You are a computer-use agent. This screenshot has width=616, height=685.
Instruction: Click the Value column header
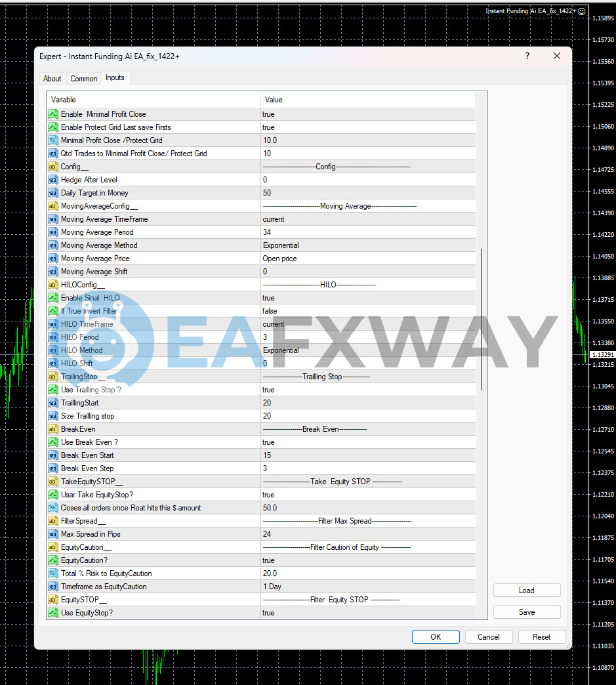[x=368, y=100]
